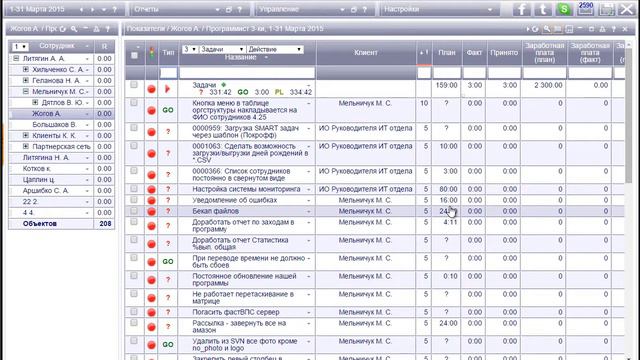Check the box for Настройка системы мониторинга
640x360 pixels.
pyautogui.click(x=134, y=189)
